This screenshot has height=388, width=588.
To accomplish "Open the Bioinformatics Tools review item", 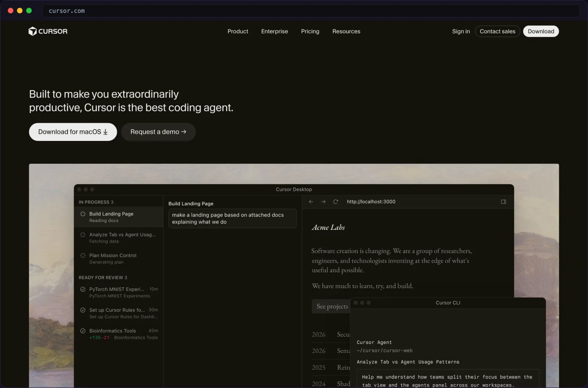I will point(119,334).
